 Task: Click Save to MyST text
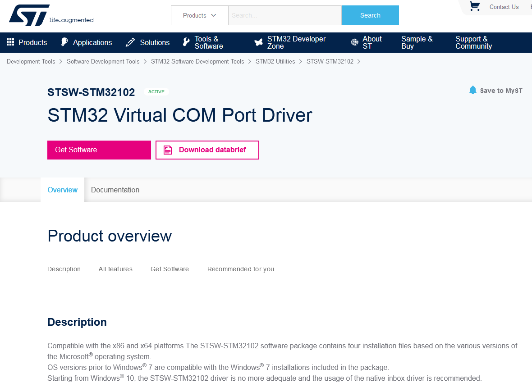501,91
